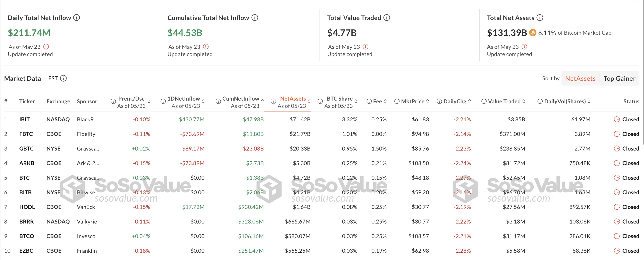Open the GBTC ticker link
This screenshot has width=644, height=260.
(26, 149)
